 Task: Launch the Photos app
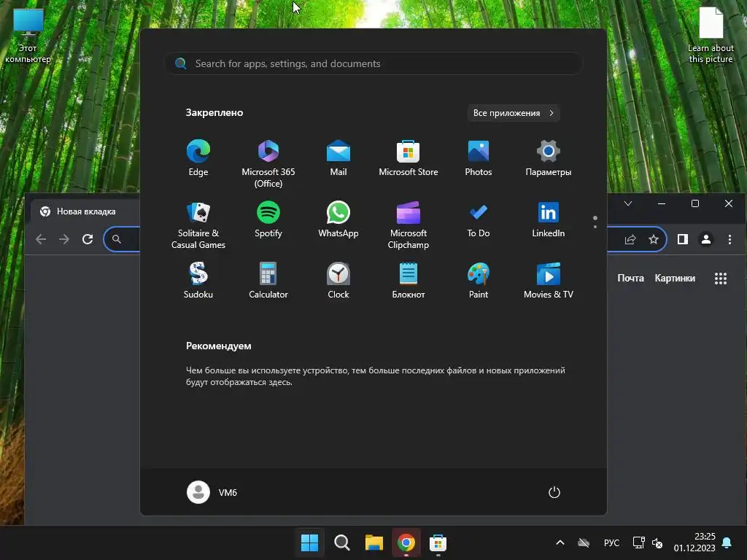tap(479, 158)
